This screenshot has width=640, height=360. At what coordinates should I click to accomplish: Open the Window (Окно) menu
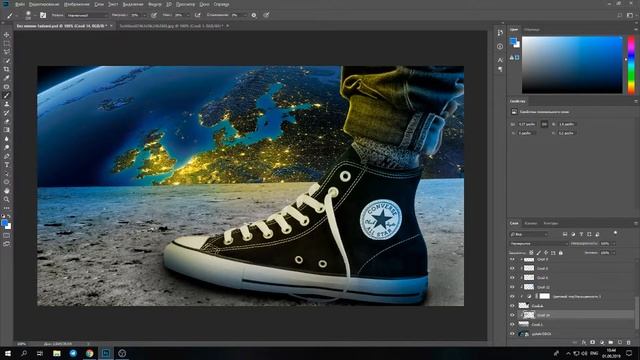click(204, 4)
